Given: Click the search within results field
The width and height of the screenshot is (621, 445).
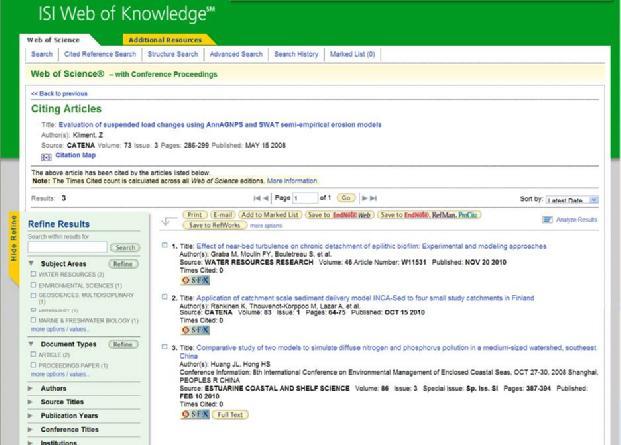Looking at the screenshot, I should click(x=67, y=247).
